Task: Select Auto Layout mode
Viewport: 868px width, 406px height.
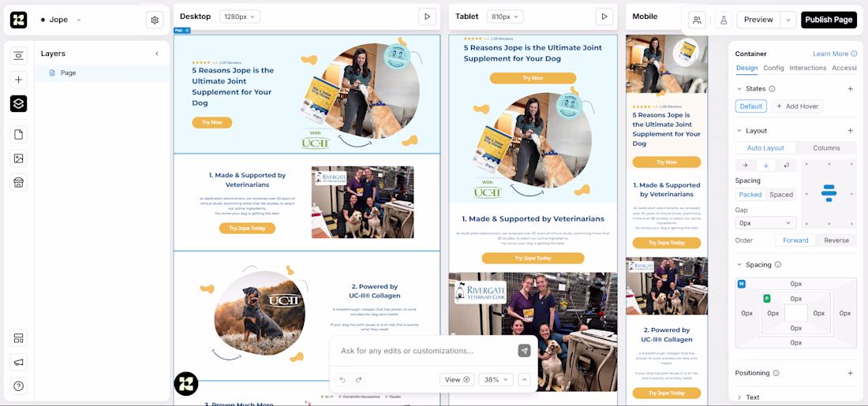Action: point(765,148)
